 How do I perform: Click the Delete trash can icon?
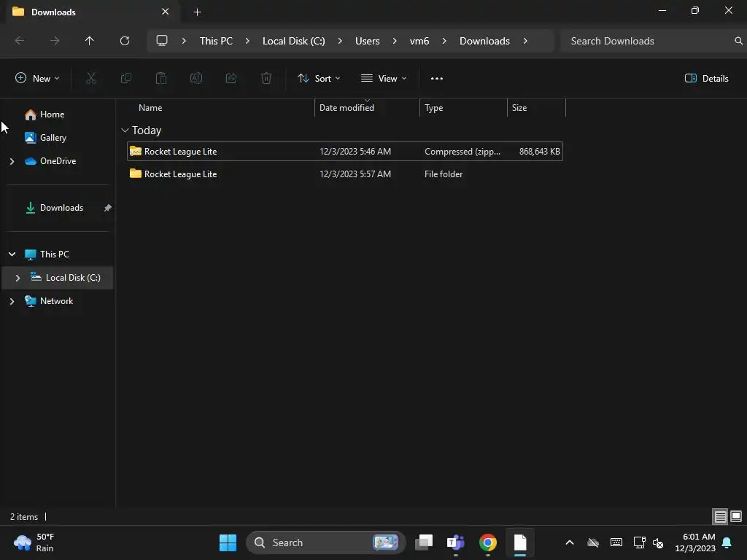click(x=266, y=78)
